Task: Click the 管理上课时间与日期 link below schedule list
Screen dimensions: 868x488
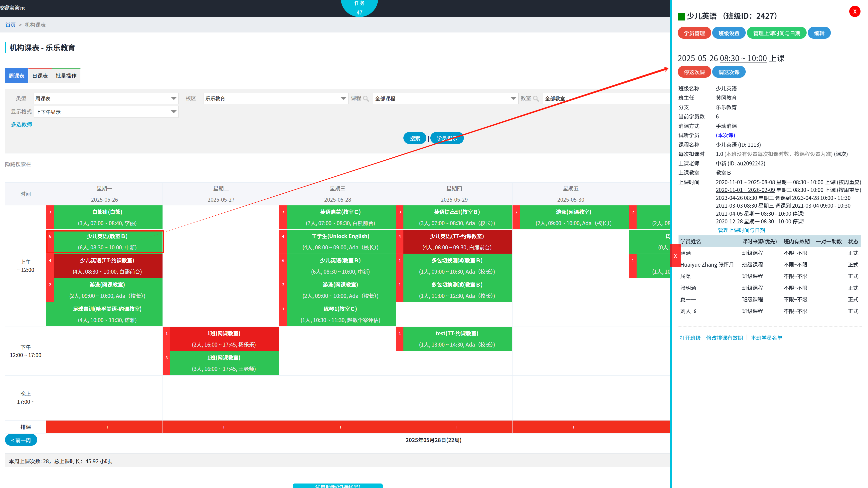Action: pyautogui.click(x=741, y=230)
